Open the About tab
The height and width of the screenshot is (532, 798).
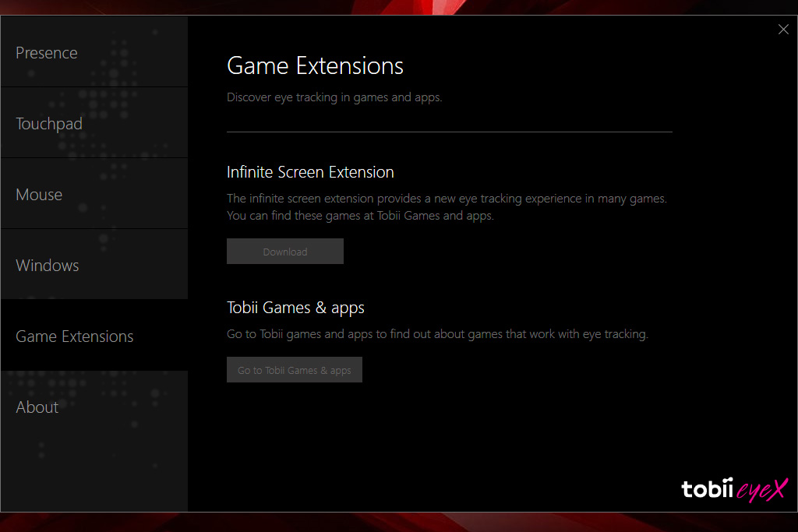pyautogui.click(x=94, y=407)
